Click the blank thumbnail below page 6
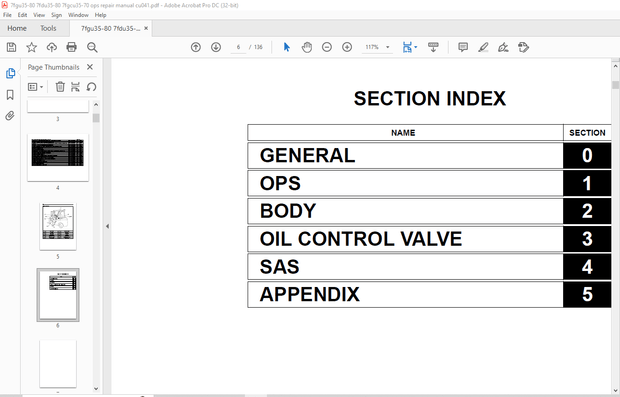This screenshot has width=620, height=397. pos(58,364)
